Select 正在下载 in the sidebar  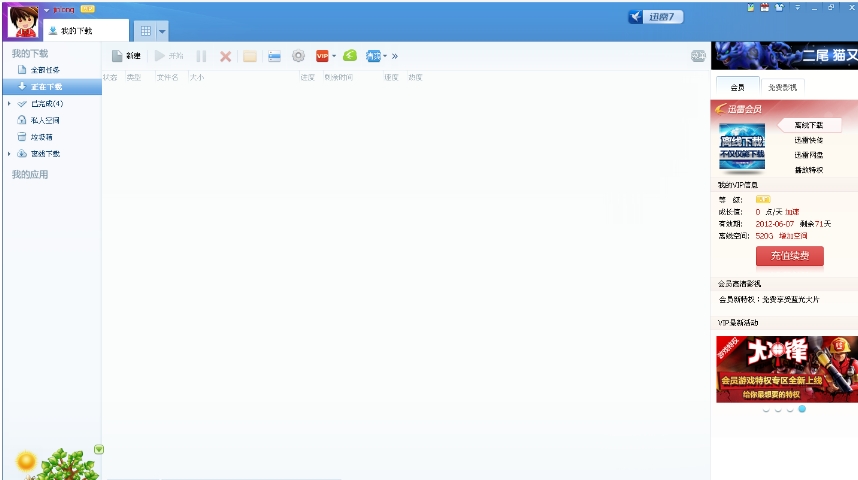click(52, 86)
